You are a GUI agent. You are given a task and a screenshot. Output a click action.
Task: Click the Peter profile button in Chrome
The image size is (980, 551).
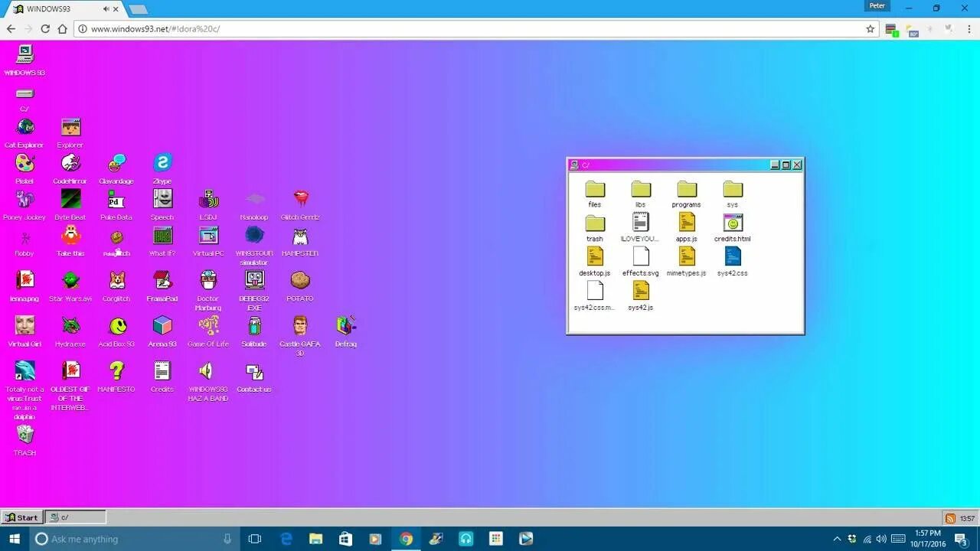click(x=877, y=6)
